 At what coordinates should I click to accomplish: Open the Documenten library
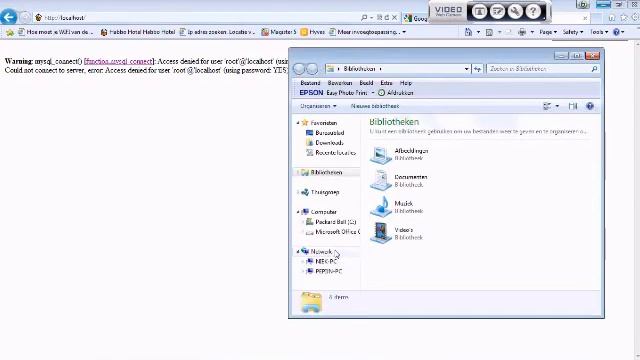click(398, 181)
